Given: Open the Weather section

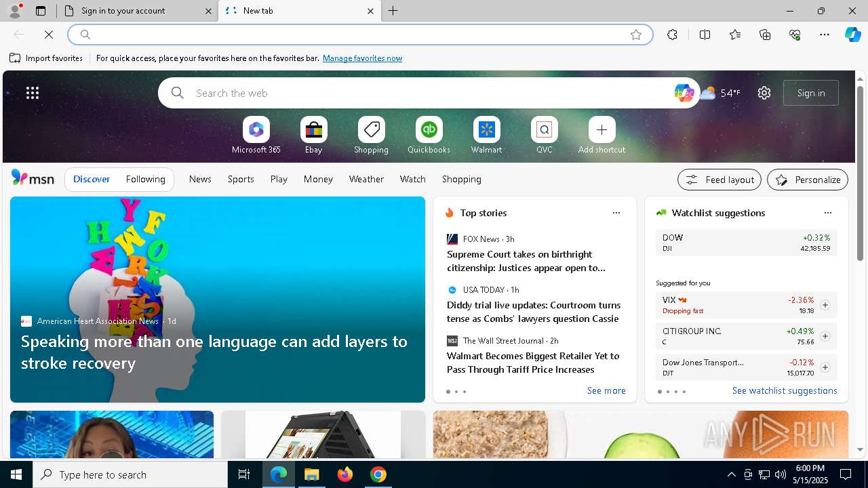Looking at the screenshot, I should 366,179.
